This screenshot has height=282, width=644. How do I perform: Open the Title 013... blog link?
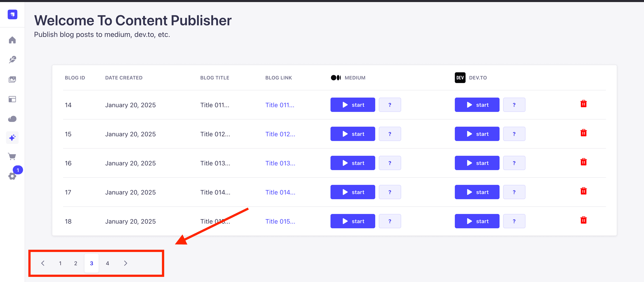pos(280,163)
